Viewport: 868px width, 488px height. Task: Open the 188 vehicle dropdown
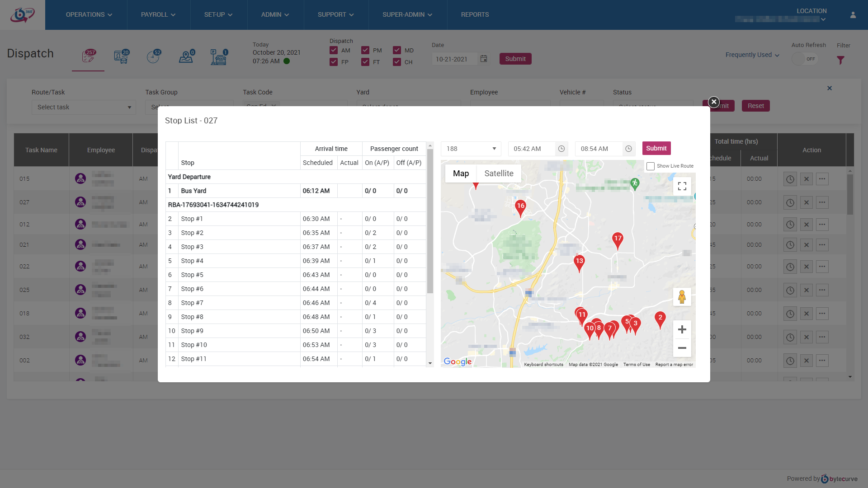[471, 149]
